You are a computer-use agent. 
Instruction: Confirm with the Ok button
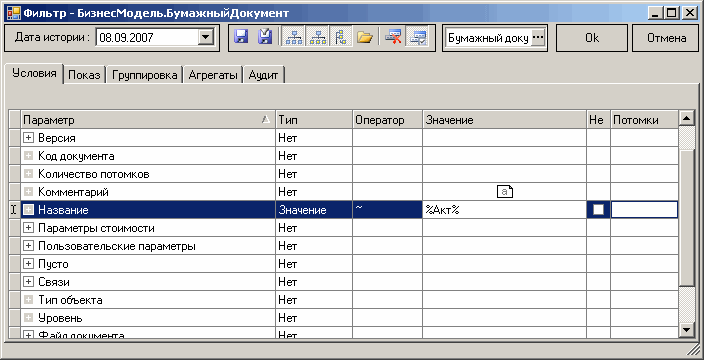tap(592, 38)
